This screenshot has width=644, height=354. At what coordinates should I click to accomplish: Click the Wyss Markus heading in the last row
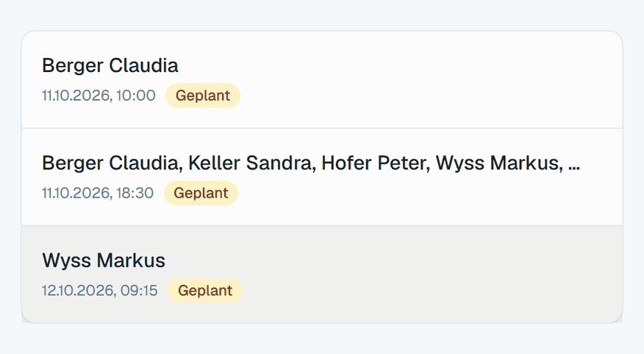[x=104, y=261]
